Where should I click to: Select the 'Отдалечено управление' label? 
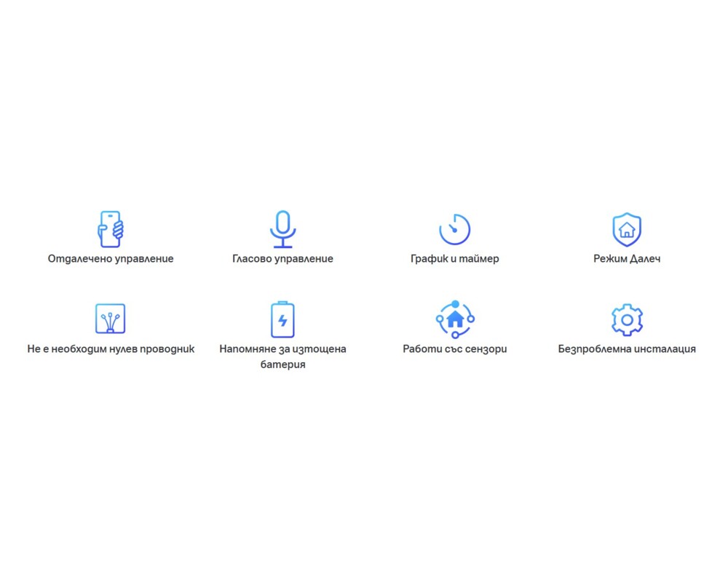pyautogui.click(x=111, y=259)
